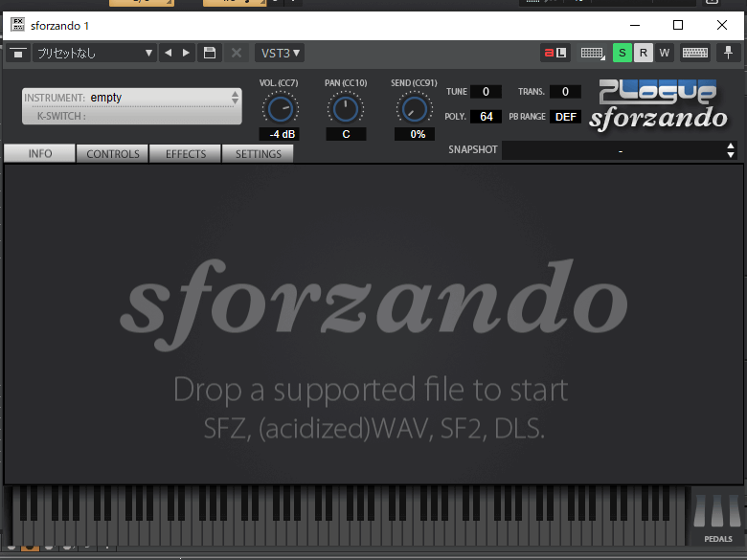Go to previous preset arrow
The height and width of the screenshot is (560, 747).
(168, 53)
